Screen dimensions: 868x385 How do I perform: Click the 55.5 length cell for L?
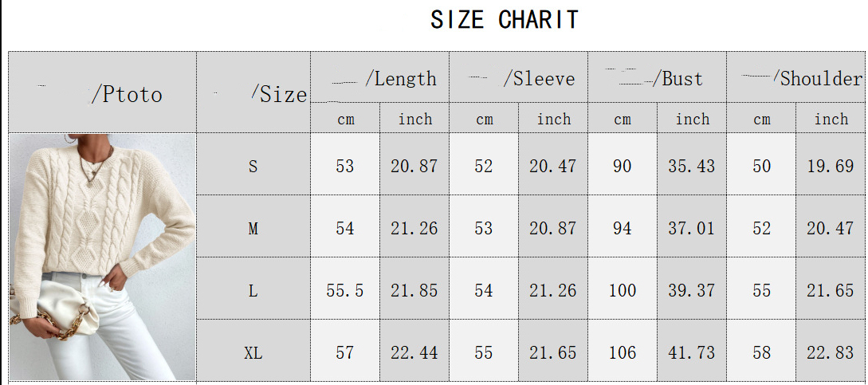pos(345,289)
